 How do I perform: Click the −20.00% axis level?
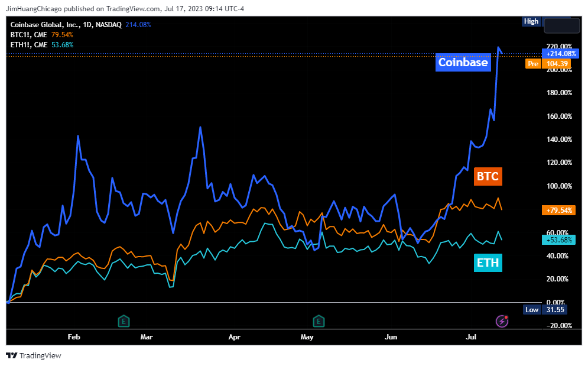[559, 326]
